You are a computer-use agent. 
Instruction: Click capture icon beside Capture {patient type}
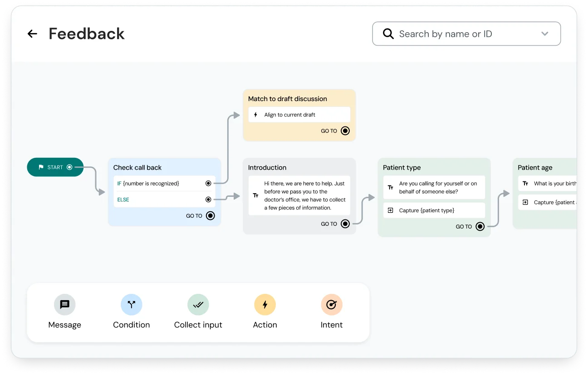pos(391,210)
